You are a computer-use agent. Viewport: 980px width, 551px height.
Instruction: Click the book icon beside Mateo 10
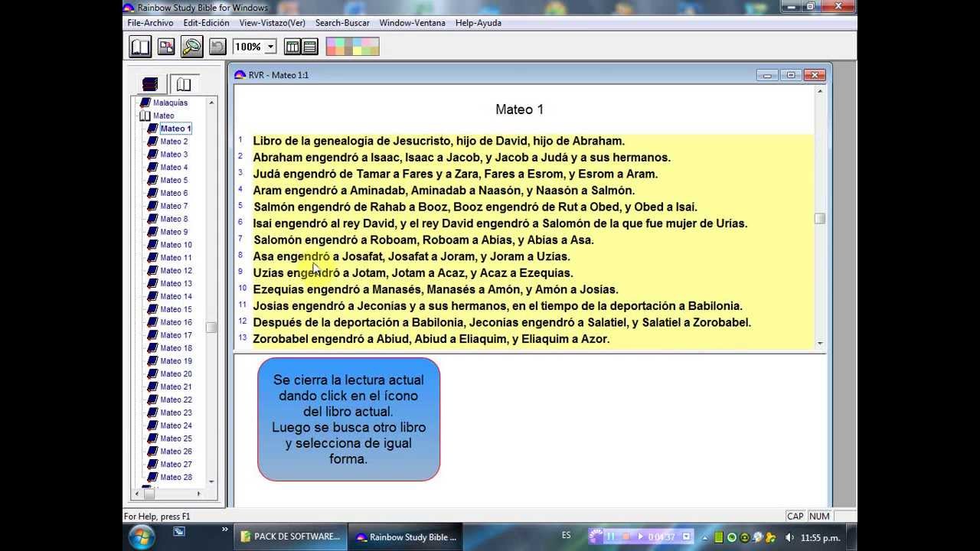[x=152, y=245]
